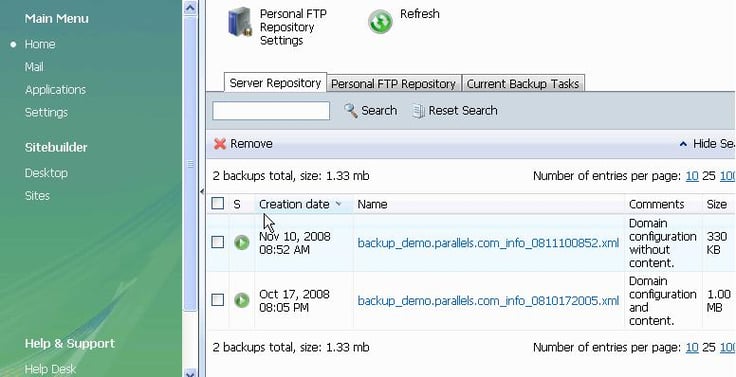
Task: Sort table by Comments column header
Action: (x=656, y=204)
